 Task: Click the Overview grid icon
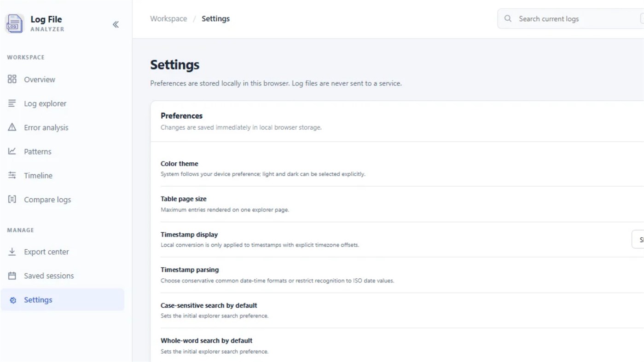(12, 79)
